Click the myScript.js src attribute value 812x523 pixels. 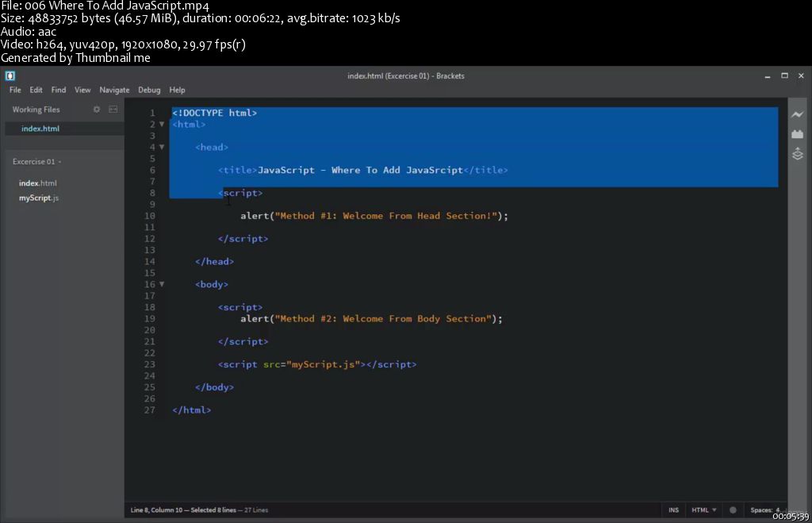[324, 364]
